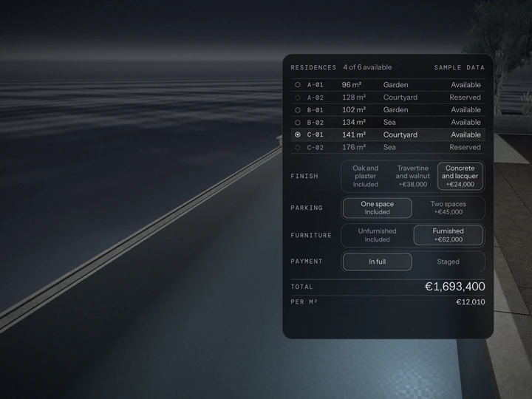Open the B-02 134 m² Sea row
532x399 pixels.
388,123
